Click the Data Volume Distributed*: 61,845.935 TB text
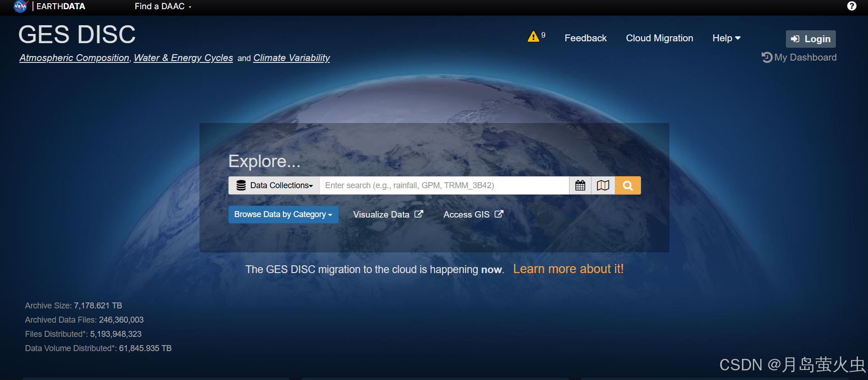The height and width of the screenshot is (380, 868). point(98,348)
